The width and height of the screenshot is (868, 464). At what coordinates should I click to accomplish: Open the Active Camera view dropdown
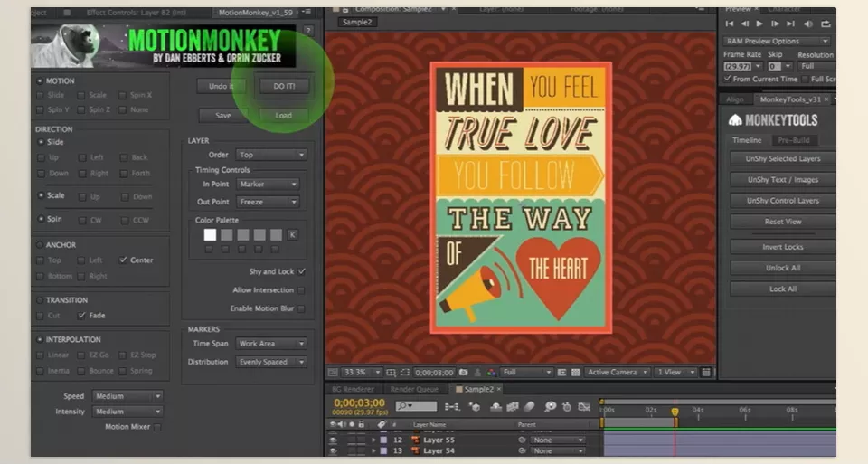click(x=617, y=372)
